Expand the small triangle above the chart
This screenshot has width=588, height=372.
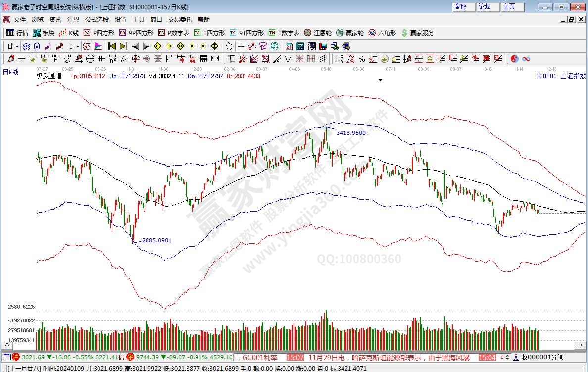pyautogui.click(x=380, y=80)
